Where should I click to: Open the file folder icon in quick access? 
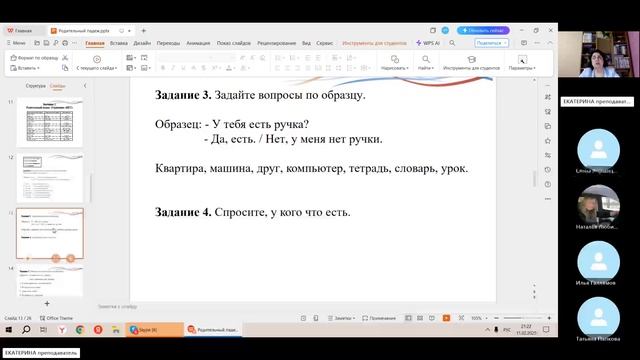[x=37, y=43]
